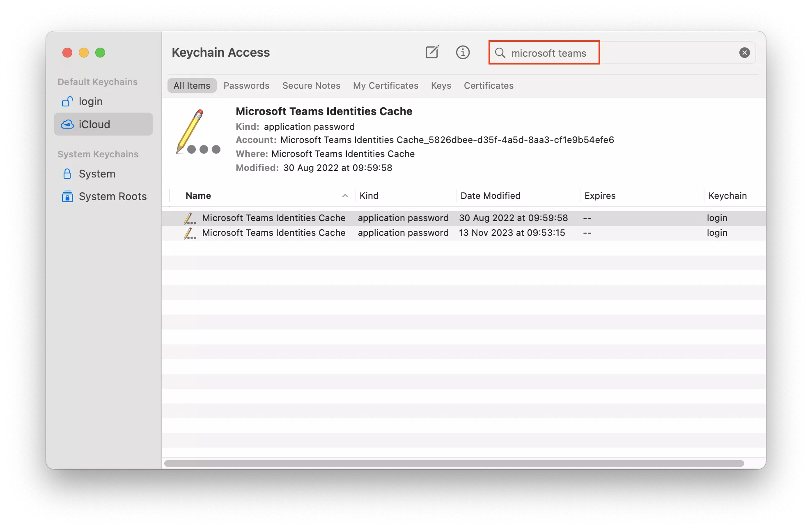812x530 pixels.
Task: Switch to the Keys tab
Action: click(441, 85)
